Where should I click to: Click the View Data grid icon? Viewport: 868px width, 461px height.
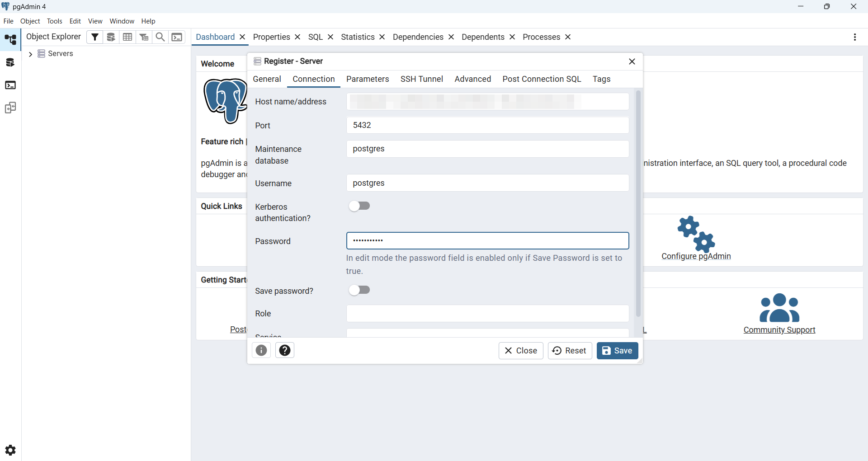128,37
